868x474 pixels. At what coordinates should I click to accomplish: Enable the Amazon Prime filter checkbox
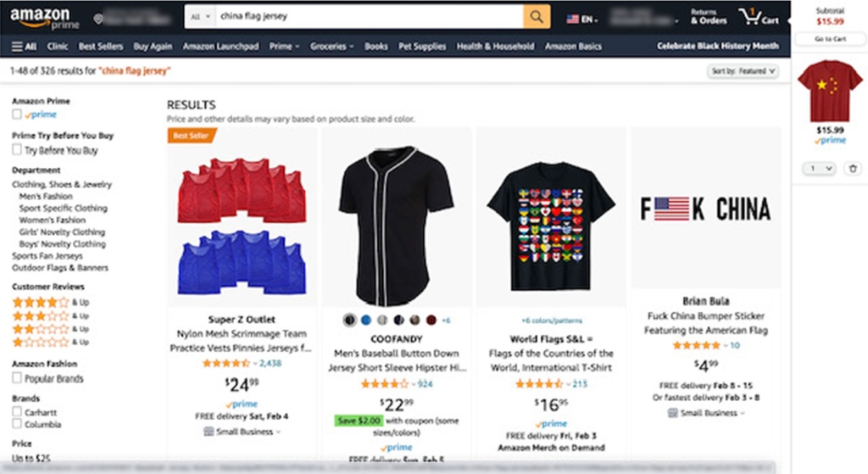pos(17,114)
